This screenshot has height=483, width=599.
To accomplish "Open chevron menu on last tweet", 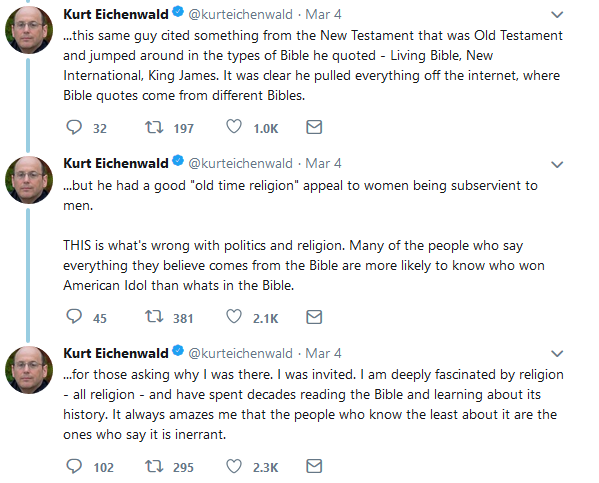I will tap(557, 354).
